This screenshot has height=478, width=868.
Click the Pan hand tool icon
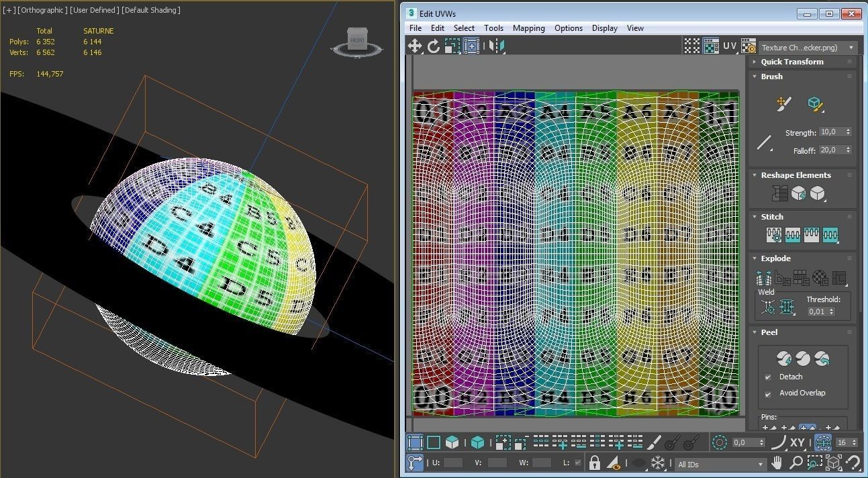(777, 463)
